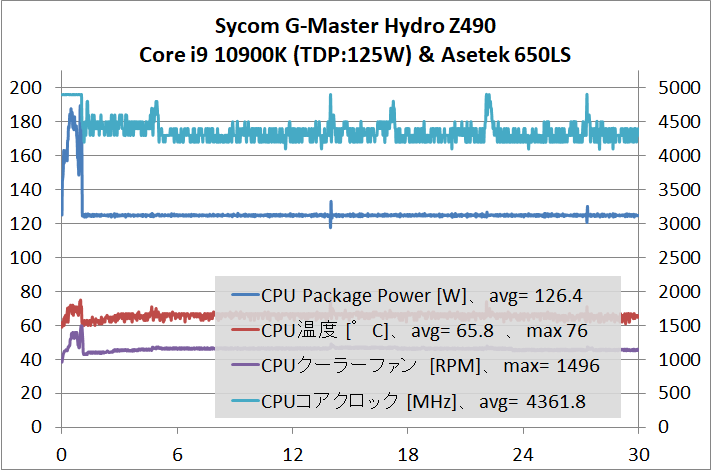
Task: Click the left axis label '20'
Action: 31,392
